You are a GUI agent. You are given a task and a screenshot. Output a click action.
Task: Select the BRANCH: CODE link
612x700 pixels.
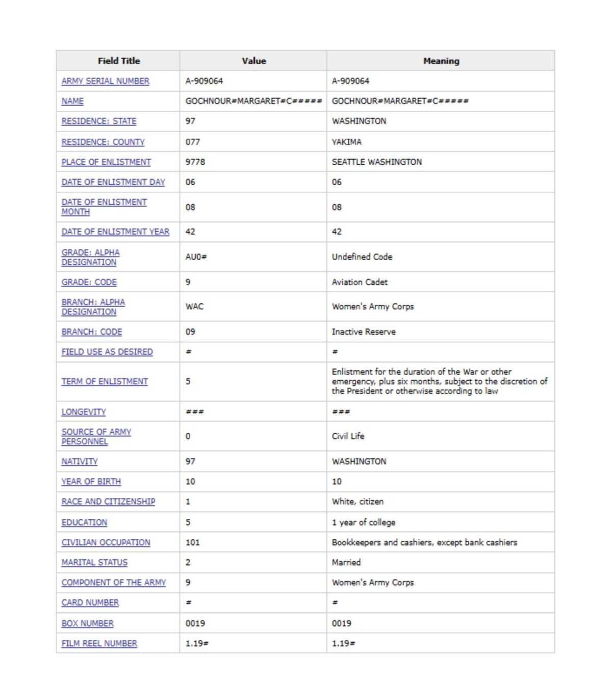coord(92,332)
